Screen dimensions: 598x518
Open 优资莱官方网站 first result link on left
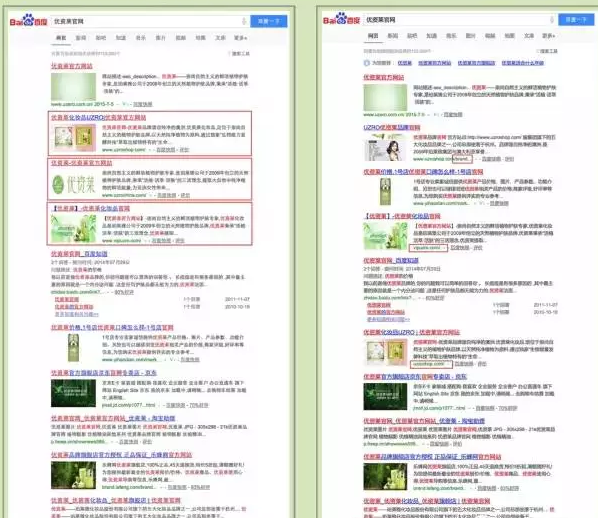click(x=72, y=66)
